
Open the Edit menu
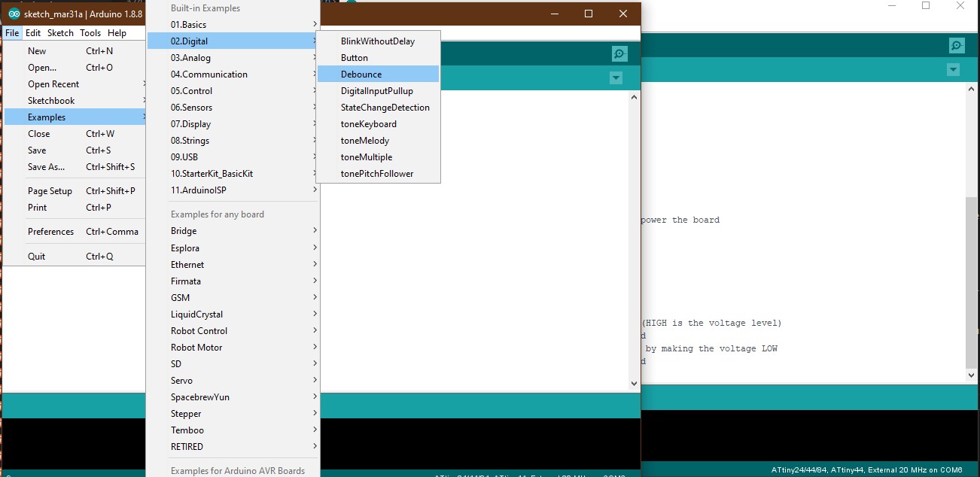33,33
